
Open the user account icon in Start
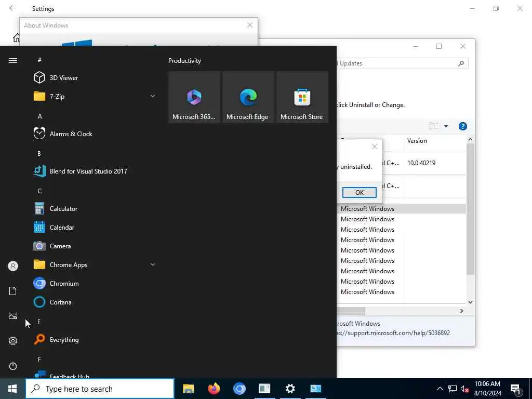point(13,266)
